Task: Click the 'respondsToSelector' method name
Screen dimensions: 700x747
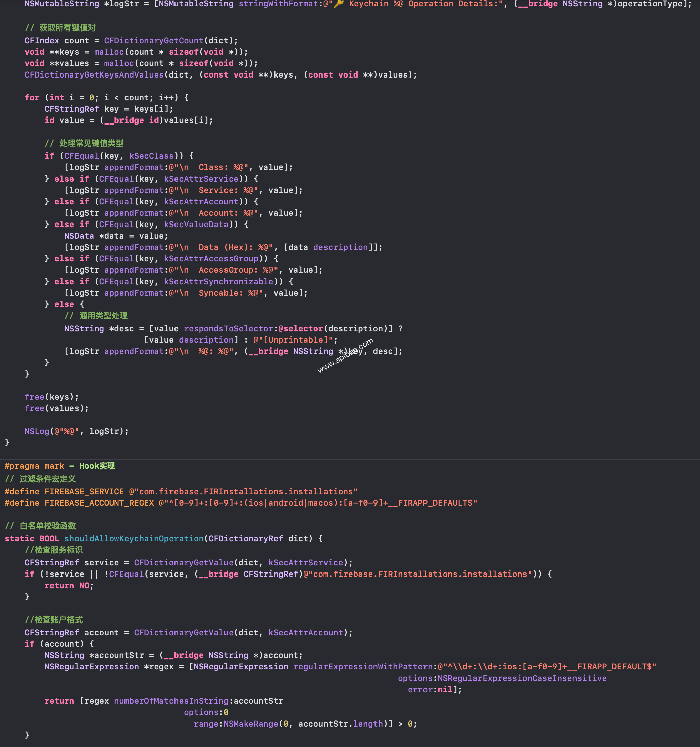Action: point(229,329)
